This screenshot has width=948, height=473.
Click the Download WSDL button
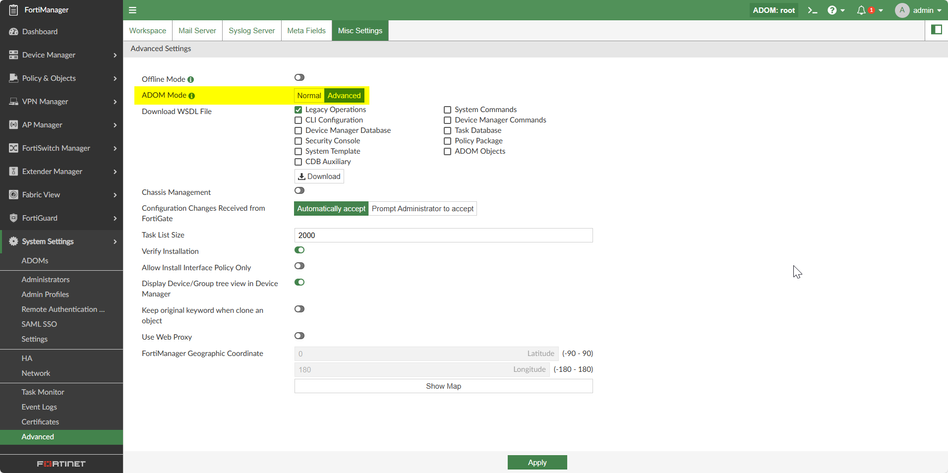319,177
